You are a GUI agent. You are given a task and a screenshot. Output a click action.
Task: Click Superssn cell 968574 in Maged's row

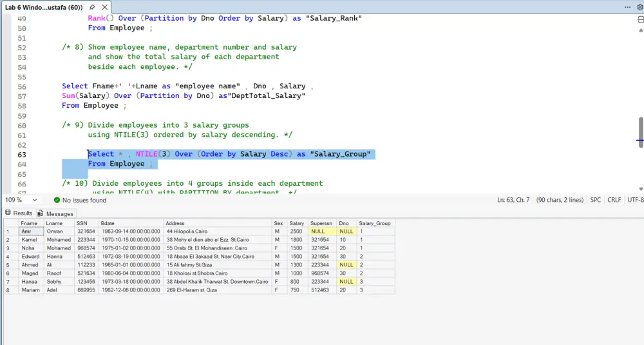point(321,273)
